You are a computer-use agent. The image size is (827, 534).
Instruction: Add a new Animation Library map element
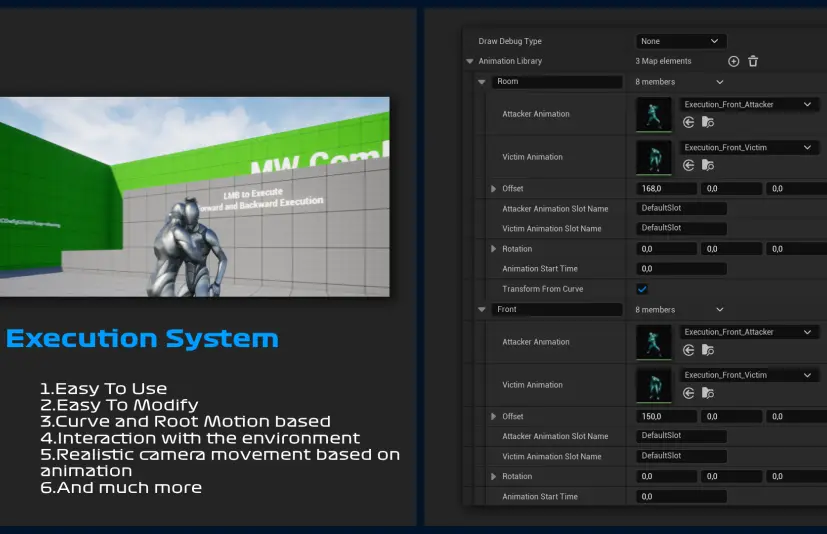click(x=733, y=61)
